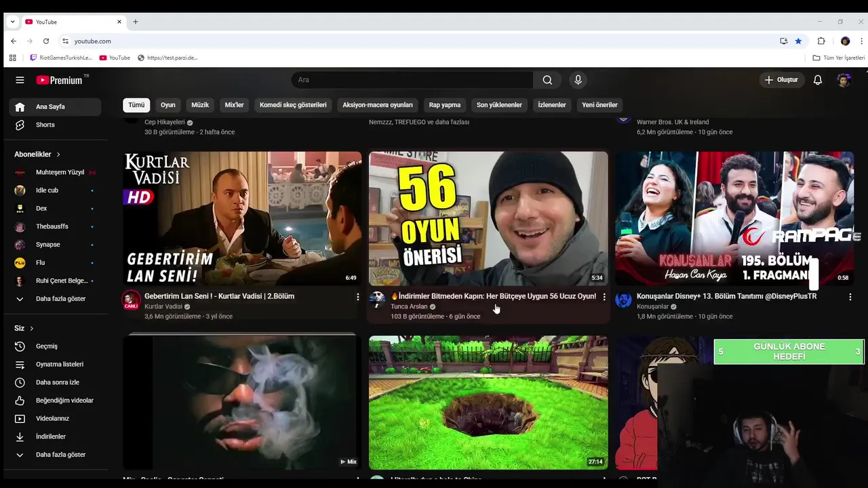The height and width of the screenshot is (488, 868).
Task: Play the Konuşanlar 195. Bölüm thumbnail
Action: [x=734, y=218]
